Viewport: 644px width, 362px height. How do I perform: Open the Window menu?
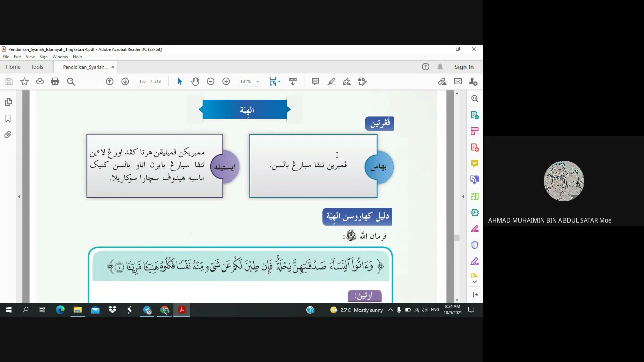[60, 57]
